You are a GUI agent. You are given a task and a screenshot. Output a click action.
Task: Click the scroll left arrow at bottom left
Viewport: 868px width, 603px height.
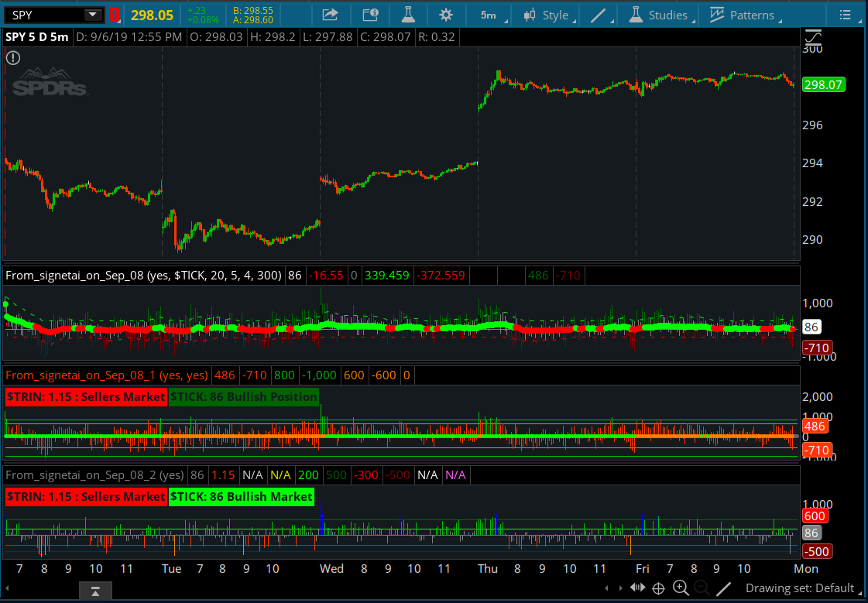pyautogui.click(x=607, y=588)
